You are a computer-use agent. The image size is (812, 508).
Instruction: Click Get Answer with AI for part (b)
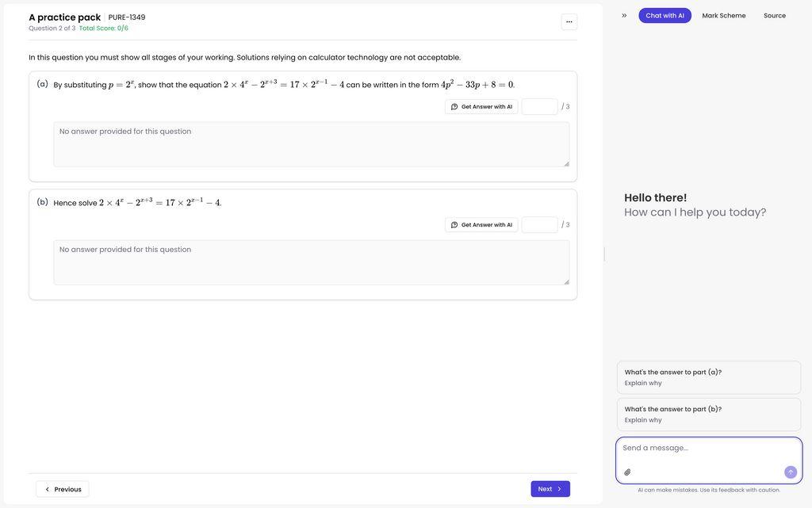click(481, 225)
